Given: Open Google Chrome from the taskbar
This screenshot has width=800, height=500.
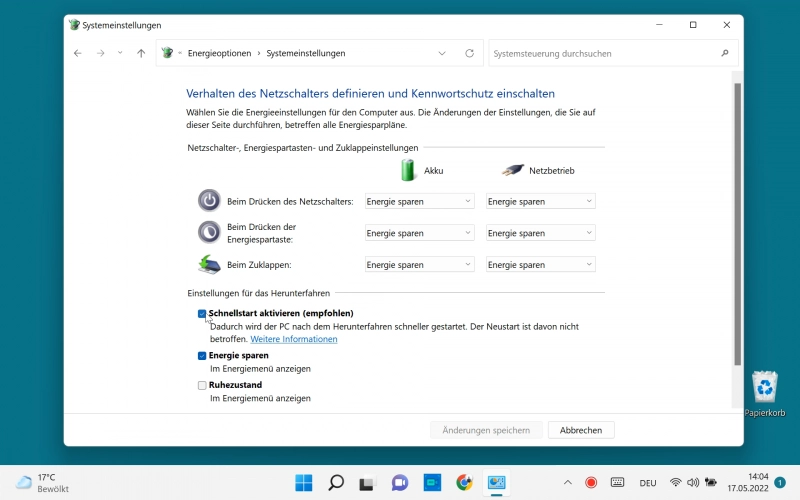Looking at the screenshot, I should [464, 482].
